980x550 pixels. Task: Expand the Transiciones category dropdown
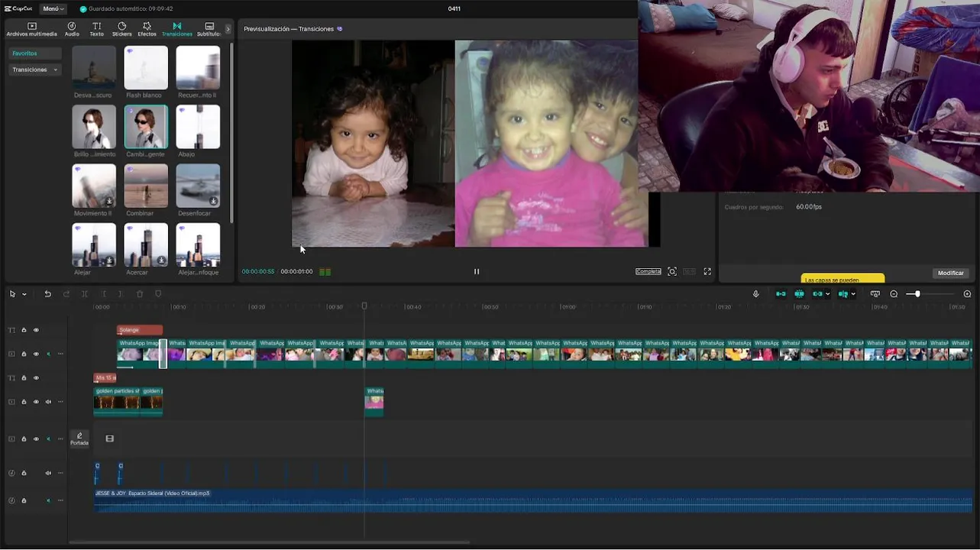point(35,70)
